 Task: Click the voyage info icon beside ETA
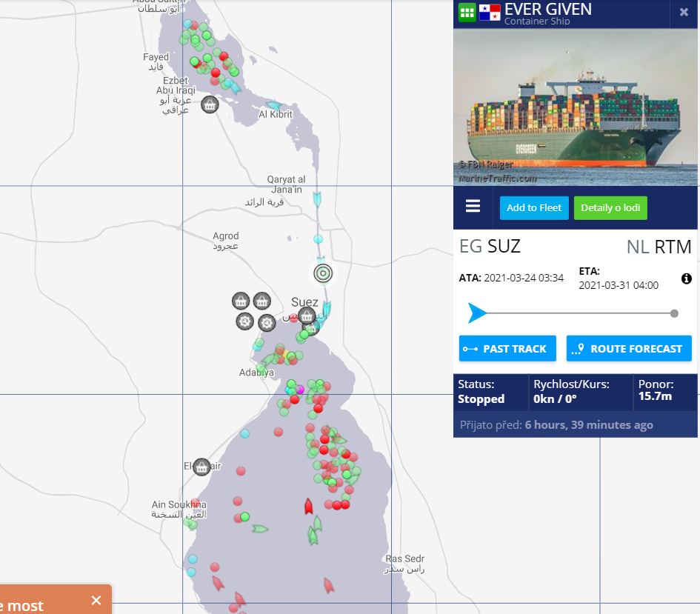[x=686, y=278]
